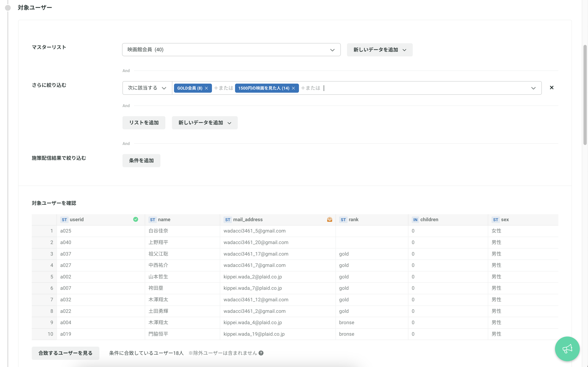
Task: Click the sex column header
Action: click(523, 220)
